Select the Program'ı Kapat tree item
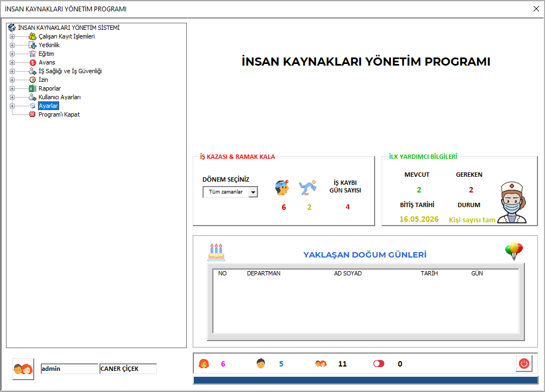 click(59, 114)
